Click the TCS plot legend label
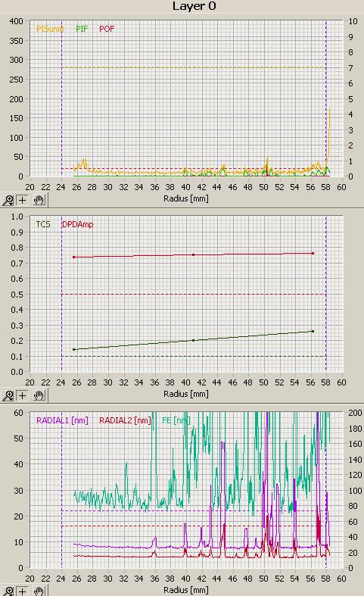This screenshot has width=364, height=596. point(43,224)
